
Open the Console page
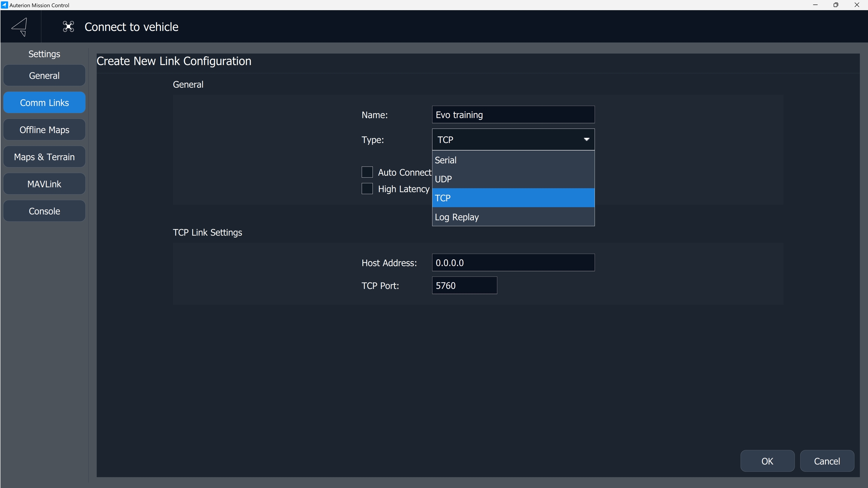pos(44,211)
